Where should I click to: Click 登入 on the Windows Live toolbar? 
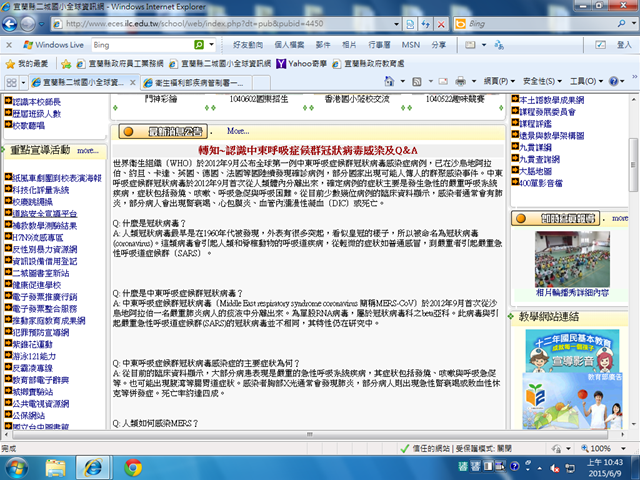(x=624, y=45)
